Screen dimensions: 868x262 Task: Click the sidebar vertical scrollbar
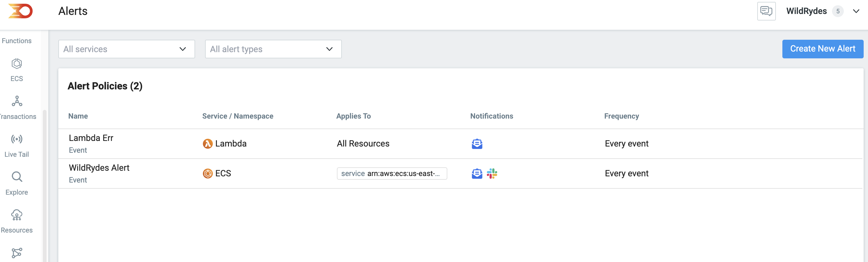click(44, 185)
